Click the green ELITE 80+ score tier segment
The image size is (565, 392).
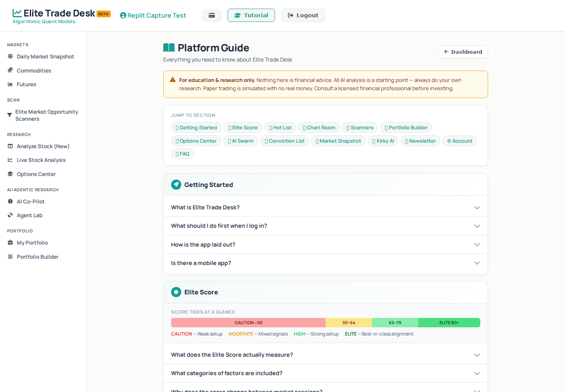[449, 323]
